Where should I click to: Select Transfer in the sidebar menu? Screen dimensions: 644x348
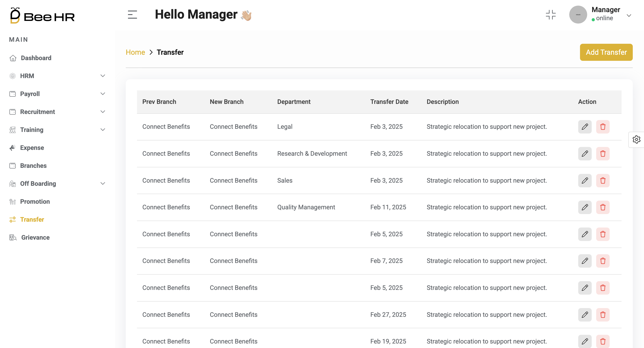click(x=33, y=219)
